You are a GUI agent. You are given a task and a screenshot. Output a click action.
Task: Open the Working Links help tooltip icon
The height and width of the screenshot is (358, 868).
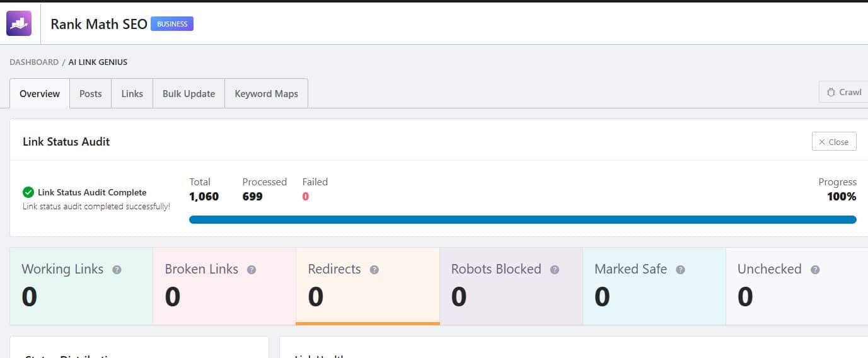[117, 270]
